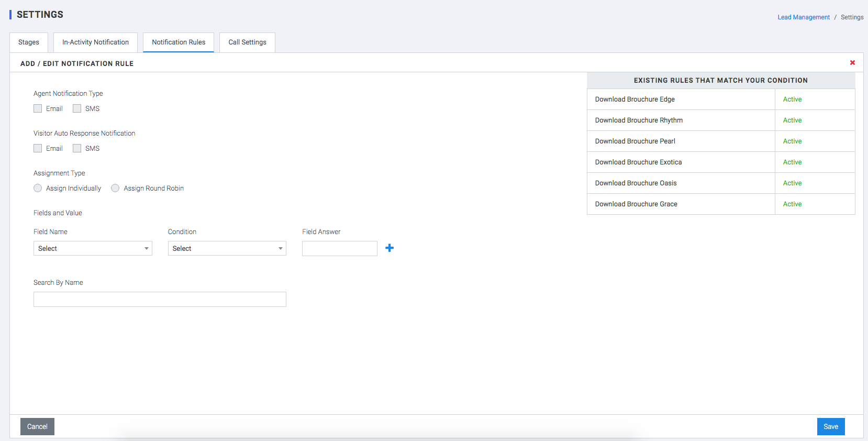Viewport: 868px width, 441px height.
Task: Check SMS under Visitor Auto Response Notification
Action: pos(77,148)
